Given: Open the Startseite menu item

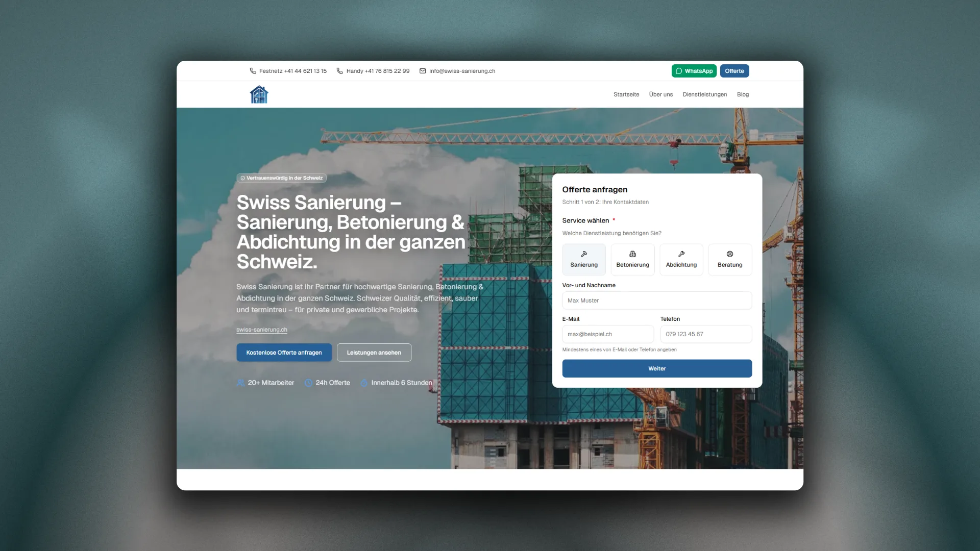Looking at the screenshot, I should [626, 94].
